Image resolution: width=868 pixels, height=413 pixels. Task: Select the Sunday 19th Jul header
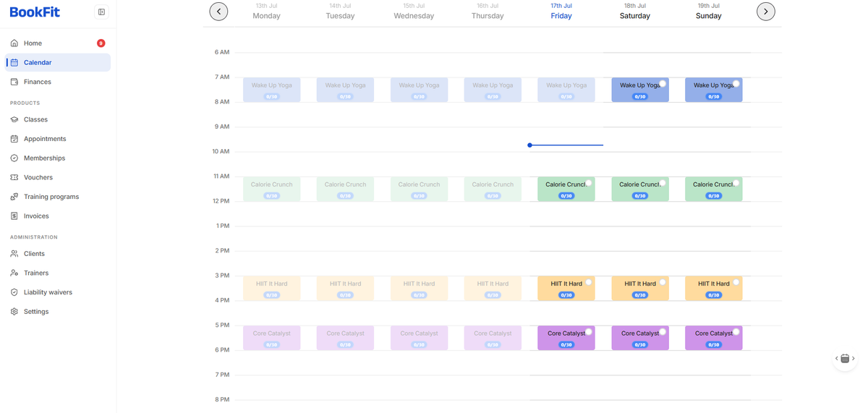tap(709, 11)
